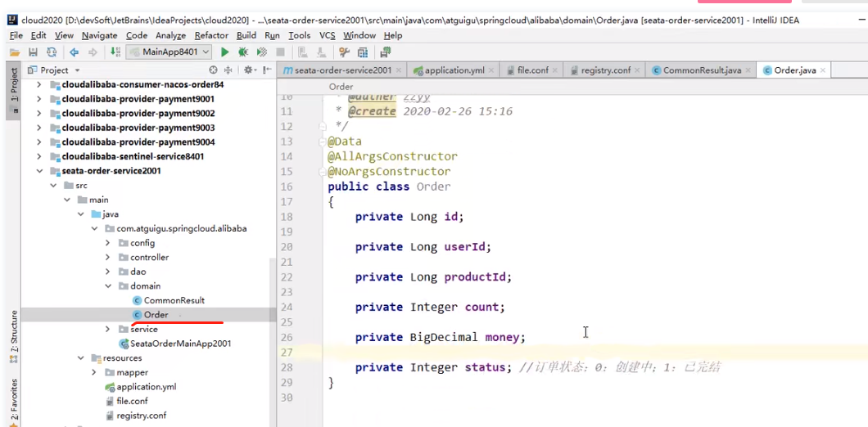Open the Navigate menu
This screenshot has height=427, width=868.
click(x=100, y=35)
